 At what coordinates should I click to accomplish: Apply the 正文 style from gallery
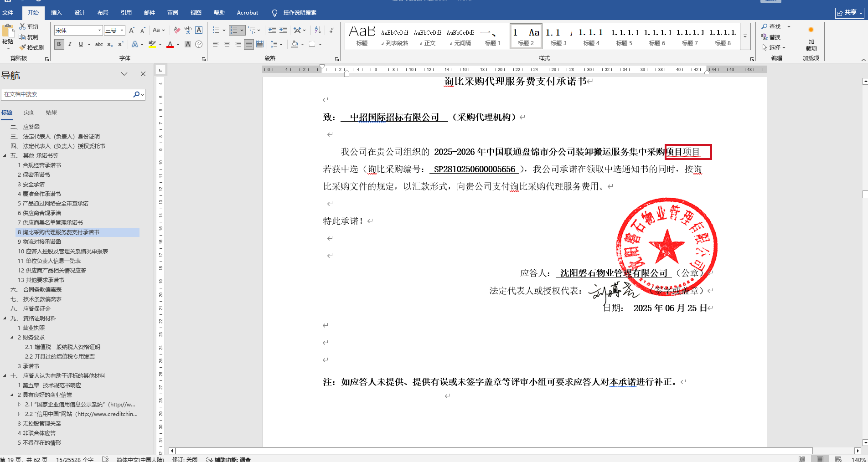pyautogui.click(x=428, y=36)
